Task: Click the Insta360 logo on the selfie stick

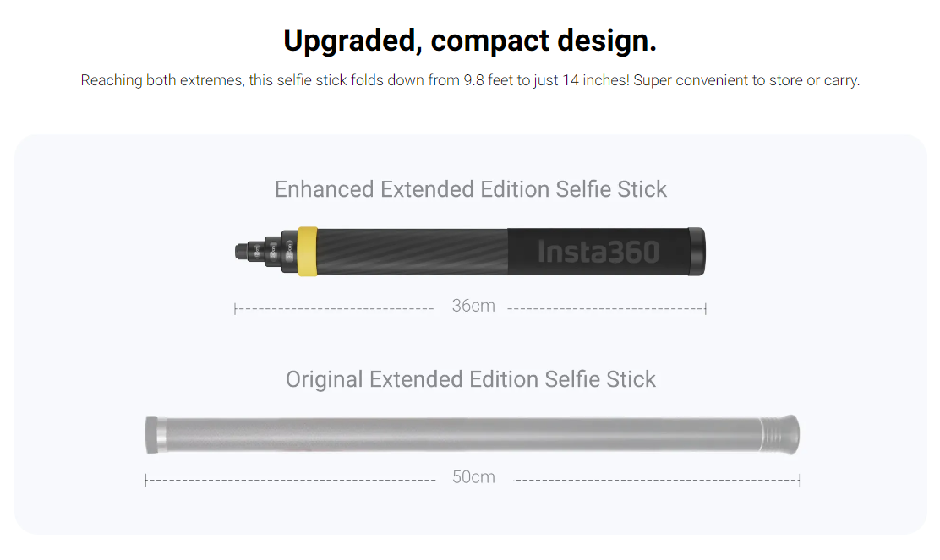Action: pos(598,252)
